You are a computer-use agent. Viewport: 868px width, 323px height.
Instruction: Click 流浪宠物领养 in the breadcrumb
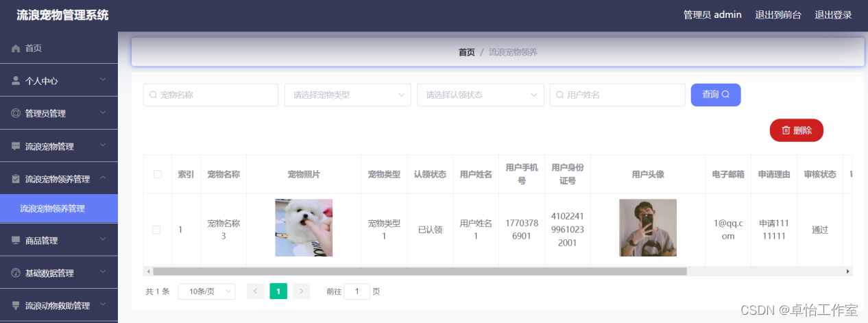pos(513,52)
